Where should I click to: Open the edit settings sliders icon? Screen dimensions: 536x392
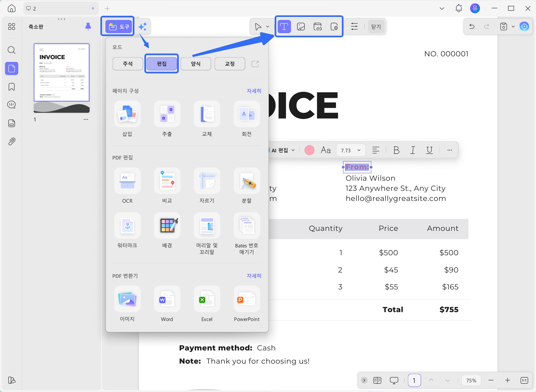tap(354, 27)
